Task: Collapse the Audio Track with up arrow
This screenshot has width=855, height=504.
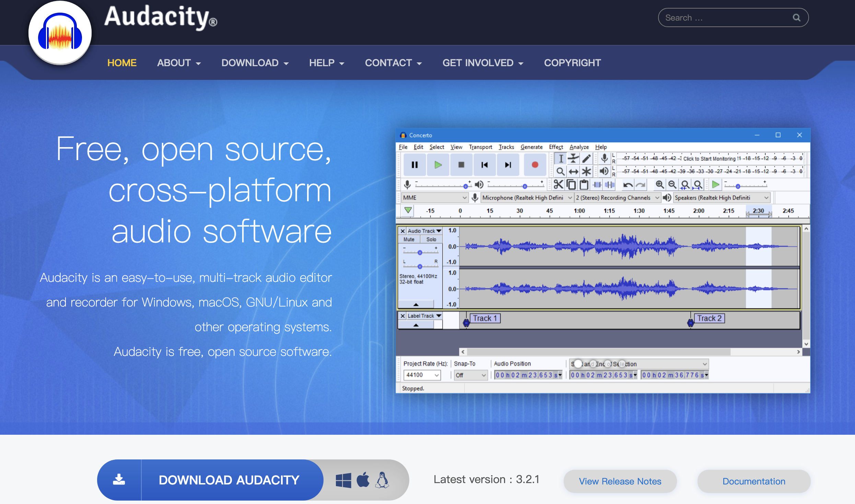Action: [416, 304]
